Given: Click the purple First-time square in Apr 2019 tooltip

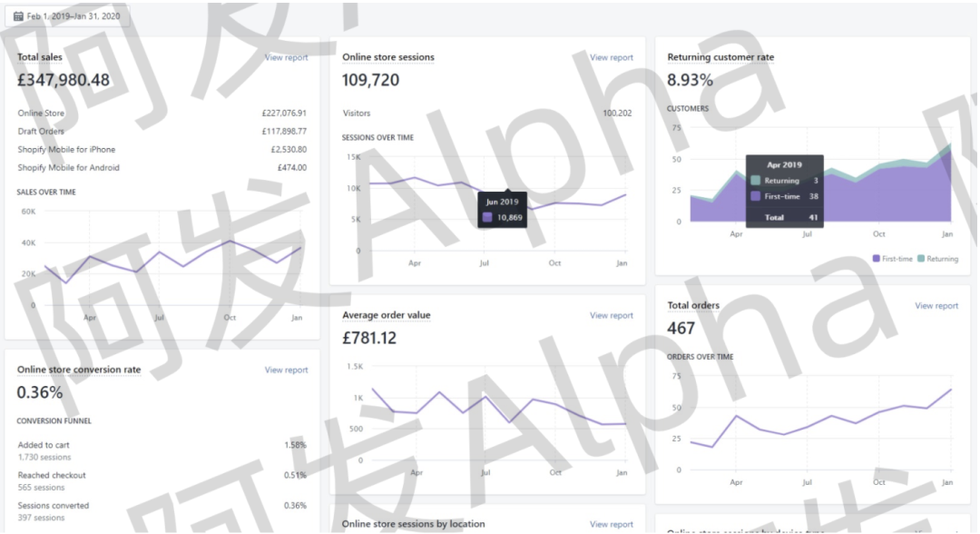Looking at the screenshot, I should pos(755,195).
